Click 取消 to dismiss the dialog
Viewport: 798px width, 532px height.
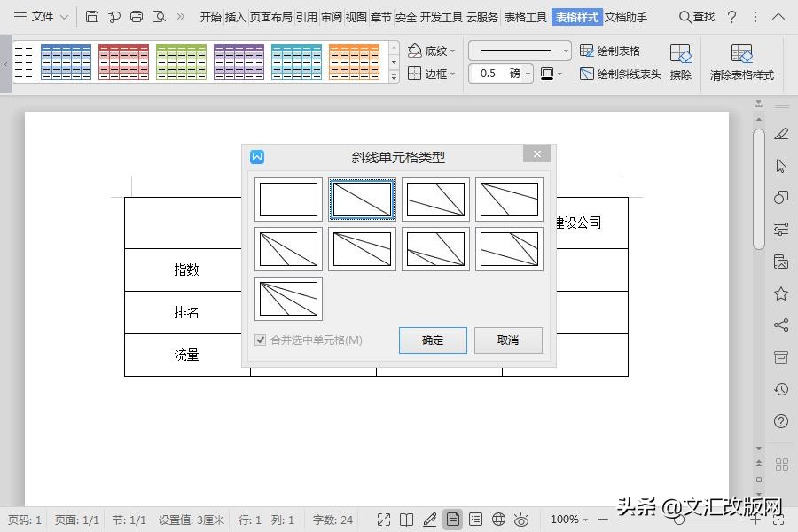click(x=508, y=340)
